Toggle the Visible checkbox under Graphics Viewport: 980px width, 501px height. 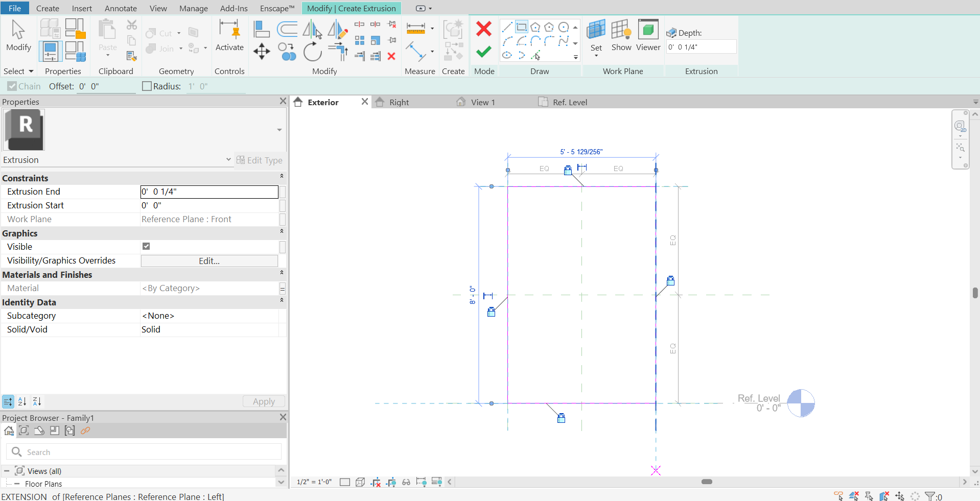pos(146,246)
